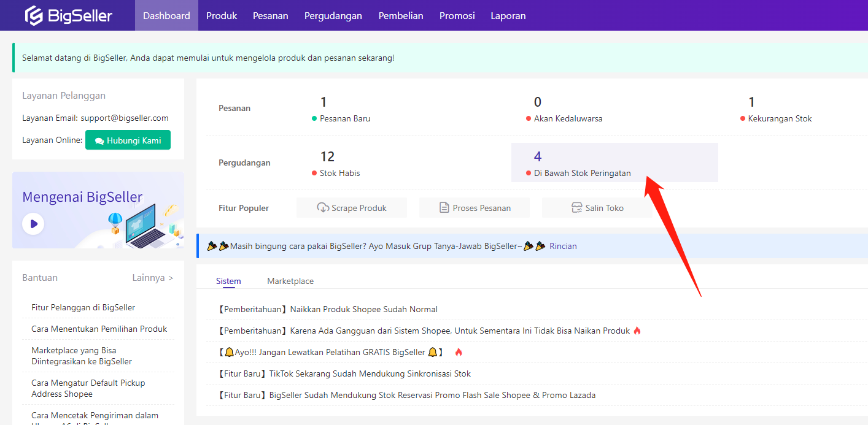Image resolution: width=868 pixels, height=425 pixels.
Task: View the 12 Stok Habis items
Action: (x=327, y=157)
